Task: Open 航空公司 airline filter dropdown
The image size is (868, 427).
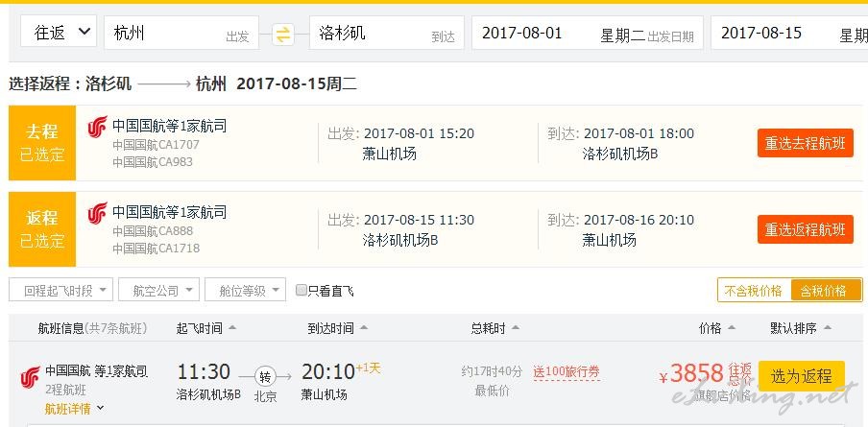Action: click(x=161, y=290)
